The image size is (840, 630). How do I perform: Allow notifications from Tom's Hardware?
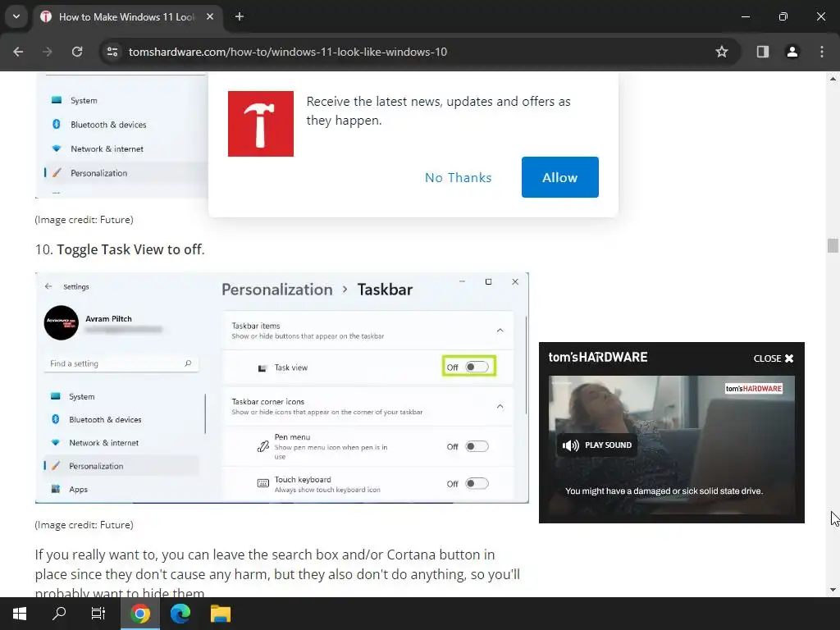coord(559,177)
